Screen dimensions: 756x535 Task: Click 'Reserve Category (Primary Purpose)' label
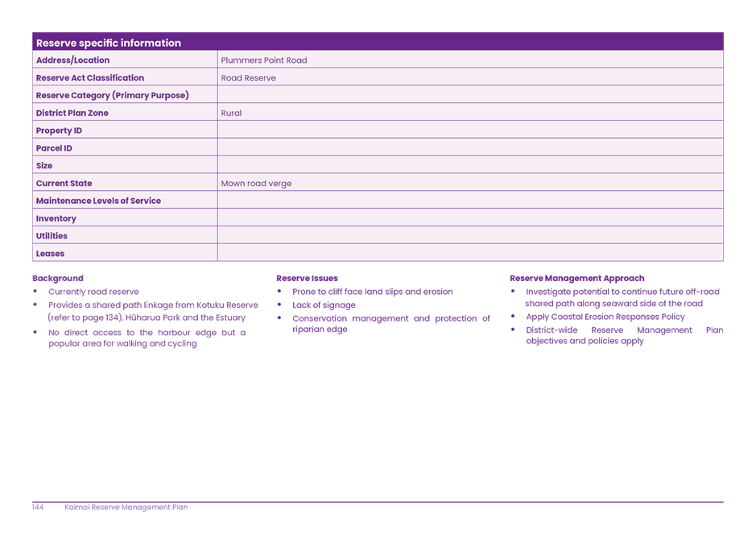point(112,96)
